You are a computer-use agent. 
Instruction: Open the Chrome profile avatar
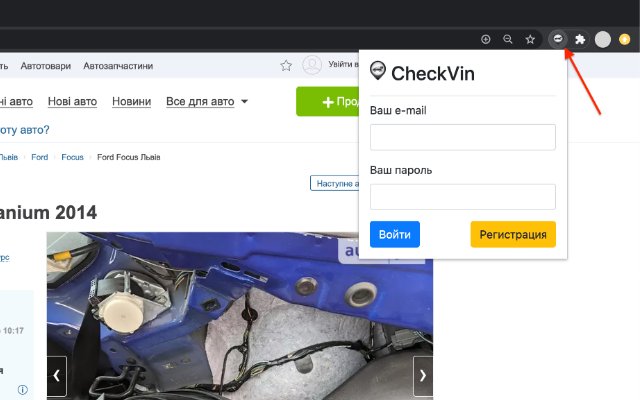click(602, 40)
